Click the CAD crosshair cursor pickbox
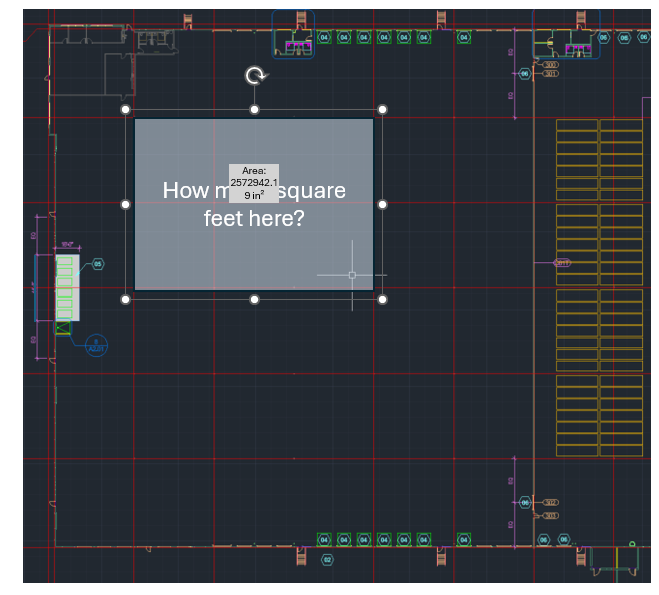Image resolution: width=659 pixels, height=595 pixels. point(352,275)
